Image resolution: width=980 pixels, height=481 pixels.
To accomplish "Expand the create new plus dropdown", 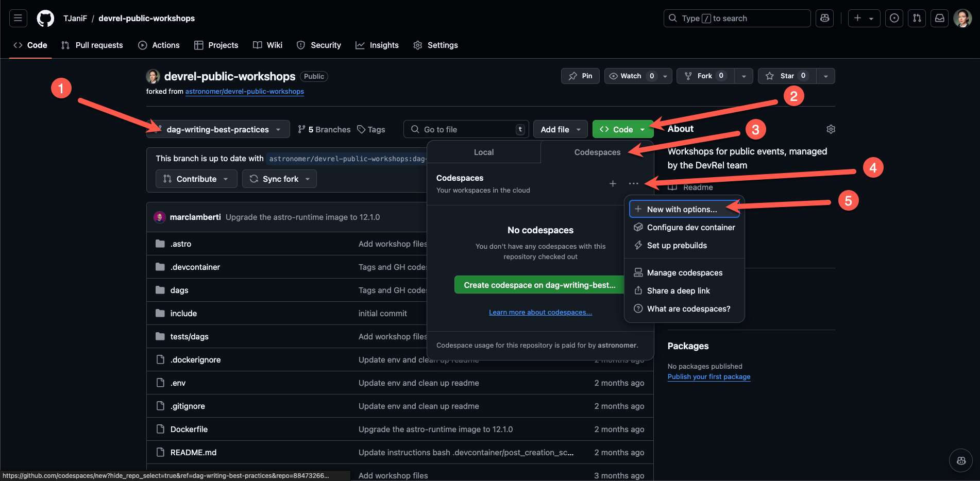I will click(864, 18).
